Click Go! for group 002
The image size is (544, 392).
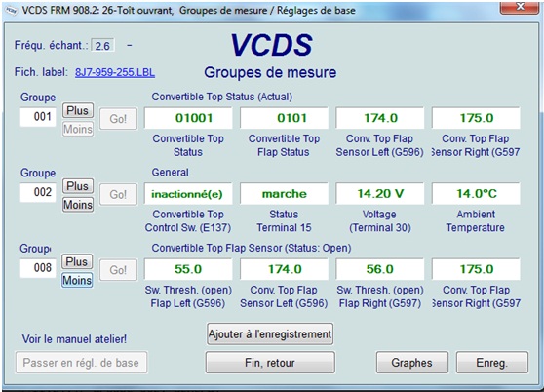click(x=118, y=194)
